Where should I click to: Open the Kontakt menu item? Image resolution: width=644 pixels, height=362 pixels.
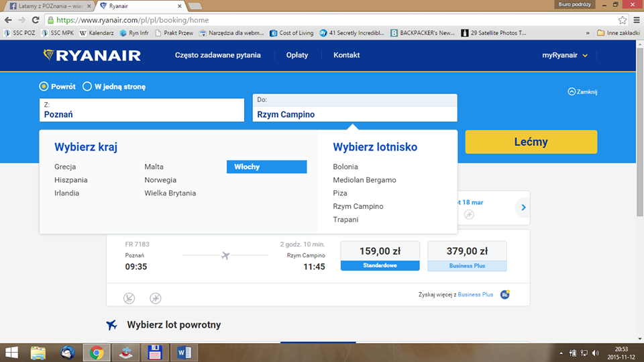coord(347,55)
